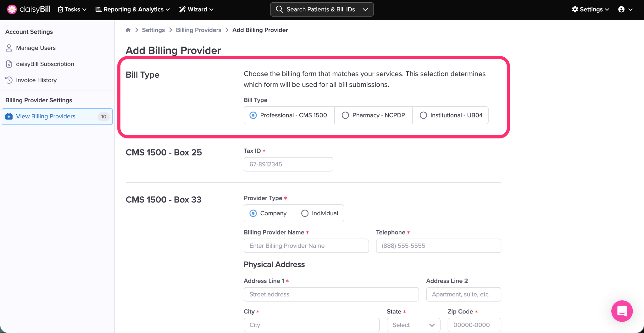Select Institutional - UB04 bill type
This screenshot has height=333, width=644.
pos(423,115)
